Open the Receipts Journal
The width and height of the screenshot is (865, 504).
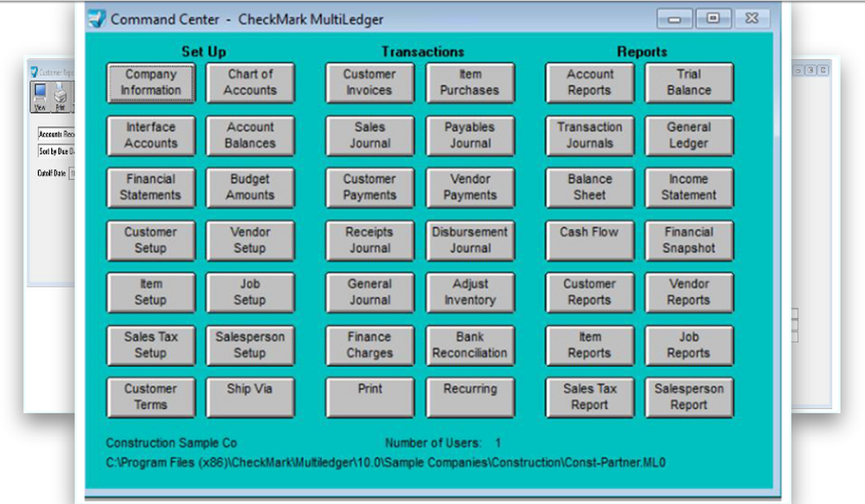click(x=369, y=240)
